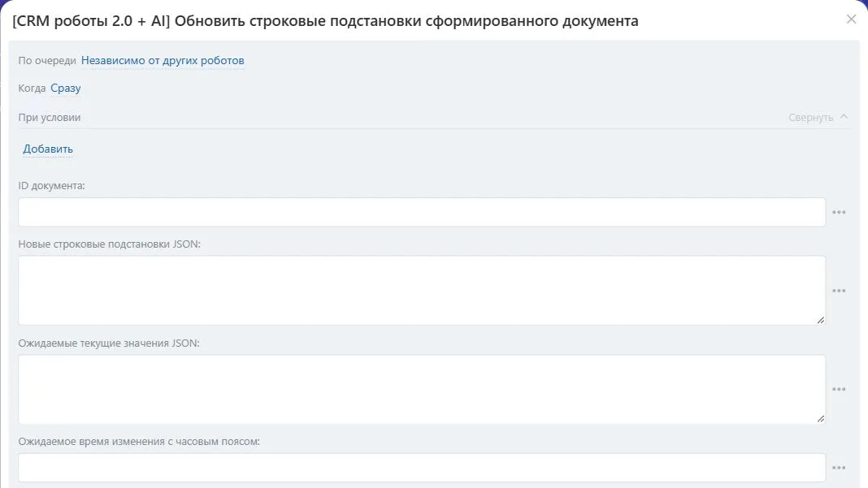868x488 pixels.
Task: Click Ожидаемое время изменения с часовым поясом label
Action: click(x=139, y=442)
